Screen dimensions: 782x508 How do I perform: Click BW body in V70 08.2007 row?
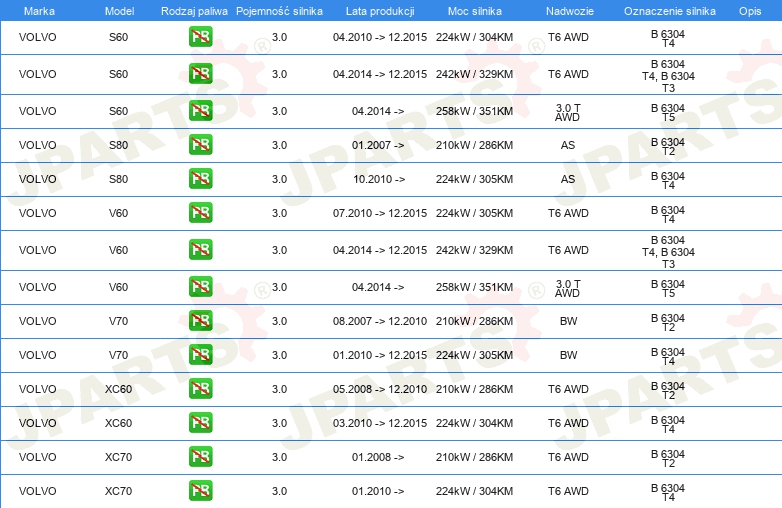coord(569,321)
